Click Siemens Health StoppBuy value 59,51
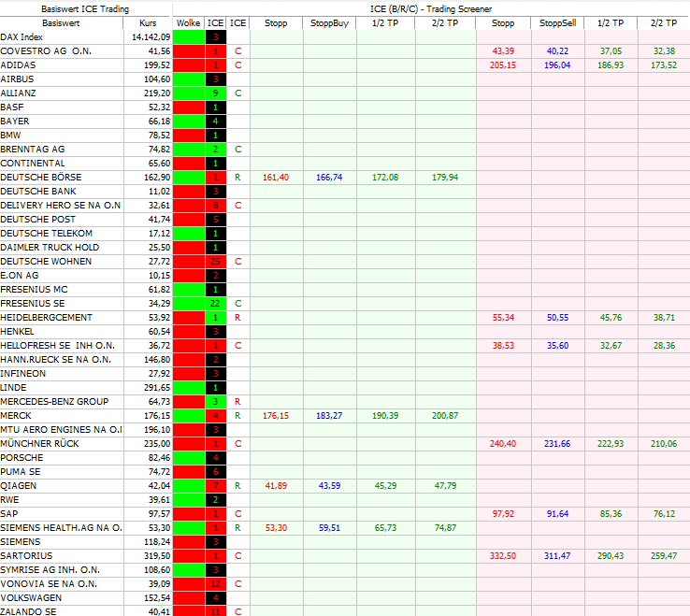This screenshot has width=690, height=616. tap(329, 528)
